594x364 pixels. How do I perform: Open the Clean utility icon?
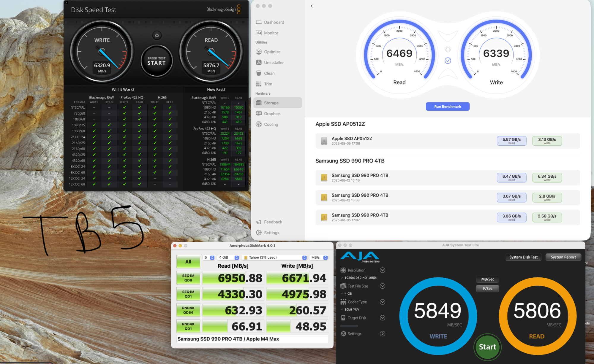(x=259, y=73)
